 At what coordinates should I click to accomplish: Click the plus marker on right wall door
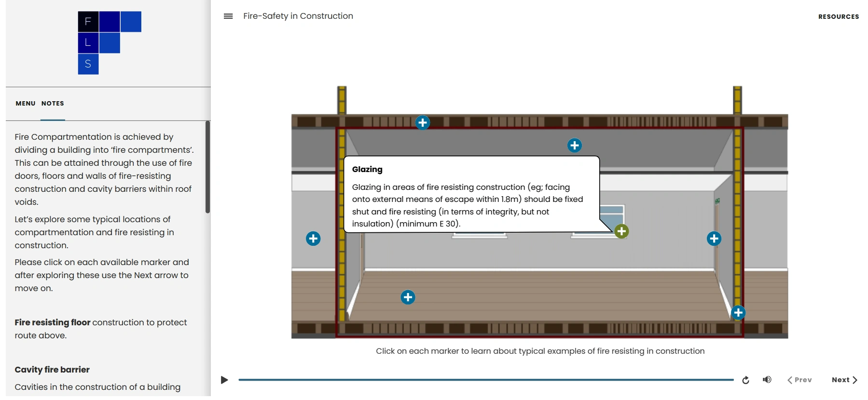coord(714,239)
